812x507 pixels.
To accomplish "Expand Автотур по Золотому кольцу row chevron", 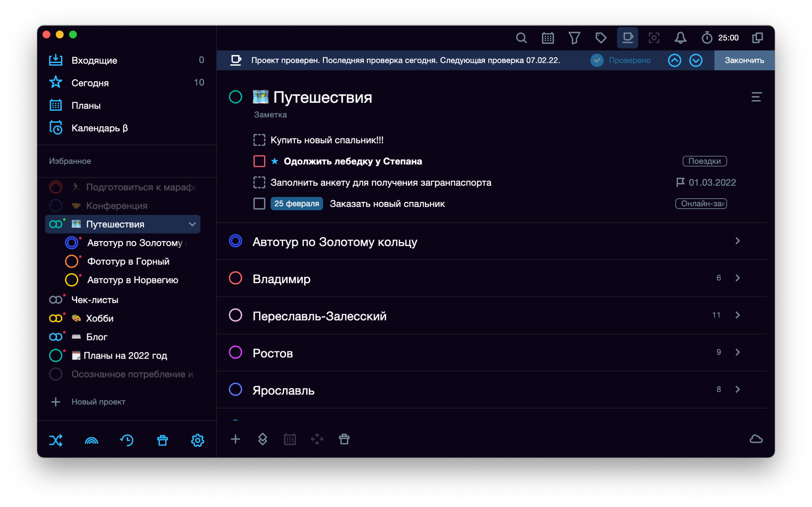I will click(737, 241).
